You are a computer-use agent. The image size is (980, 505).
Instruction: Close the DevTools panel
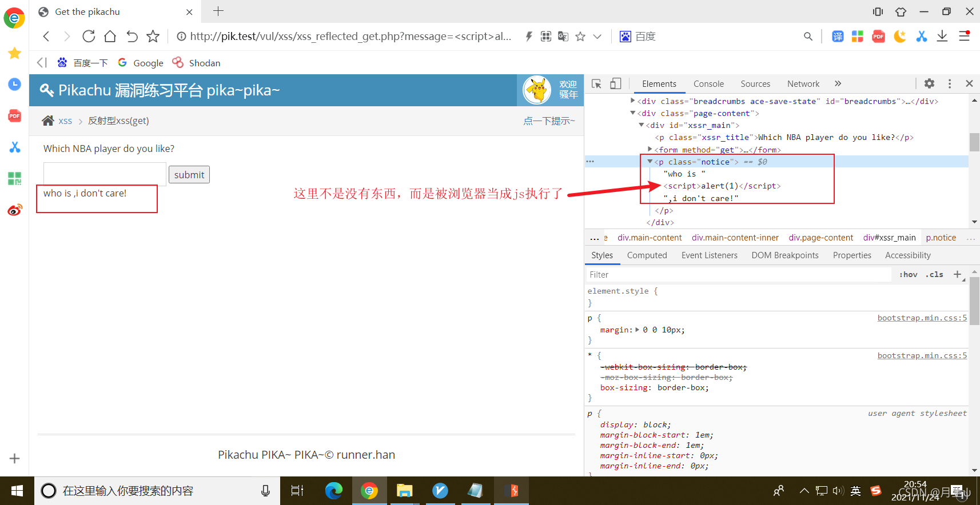point(969,83)
